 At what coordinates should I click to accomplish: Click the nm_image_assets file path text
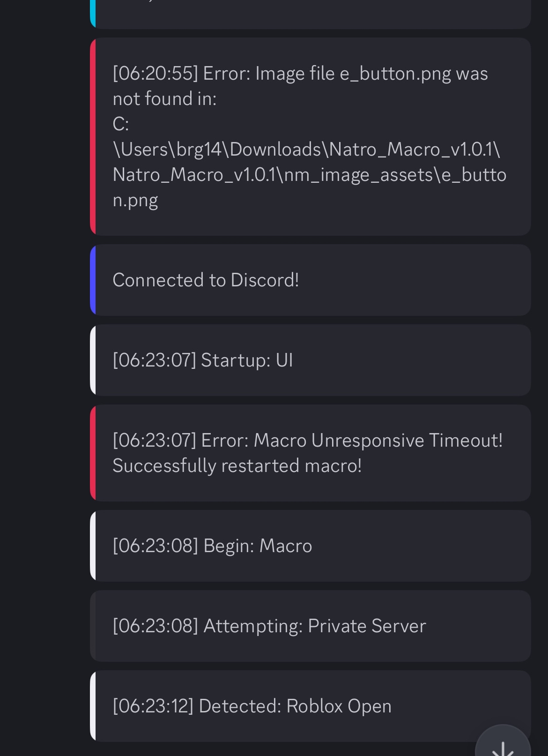tap(309, 175)
